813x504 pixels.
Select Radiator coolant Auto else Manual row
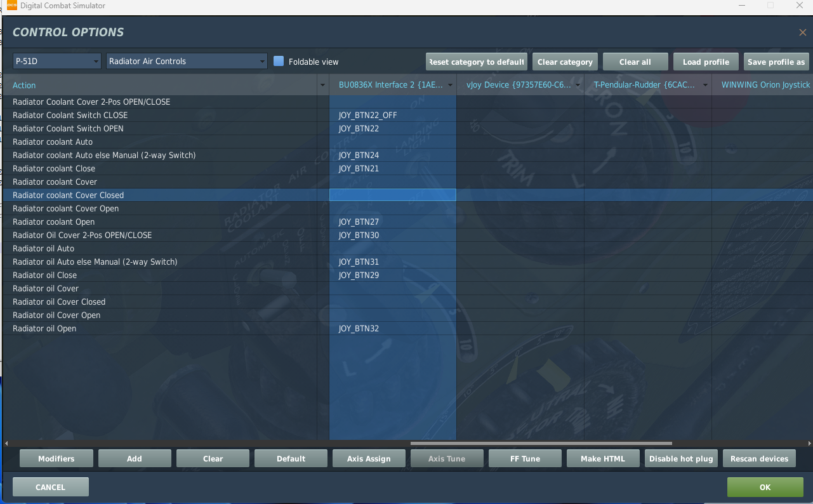click(x=408, y=155)
